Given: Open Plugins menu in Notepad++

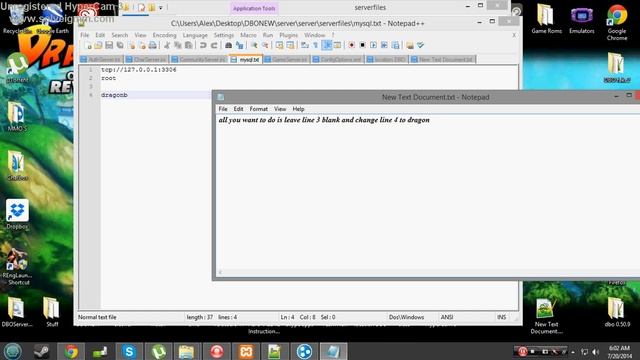Looking at the screenshot, I should 289,35.
